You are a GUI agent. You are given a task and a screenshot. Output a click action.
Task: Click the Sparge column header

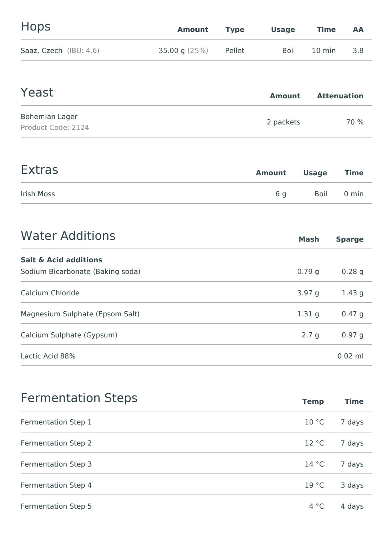(350, 239)
